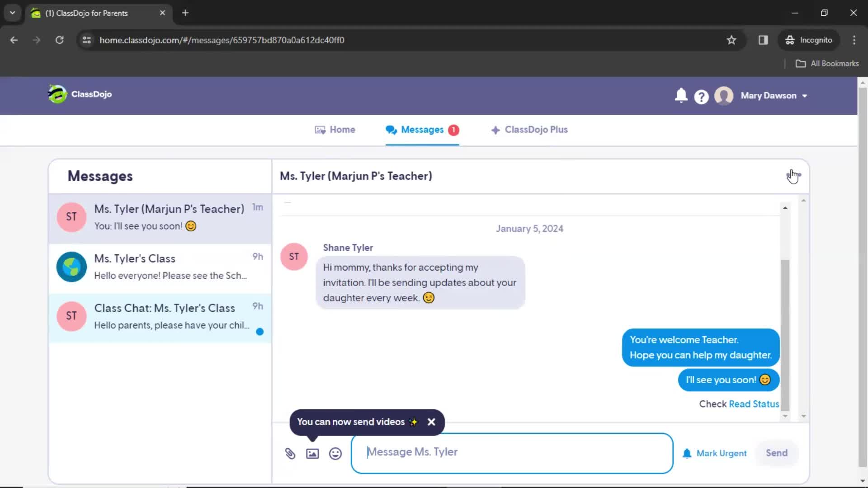
Task: Open the site information icon in address bar
Action: pyautogui.click(x=87, y=40)
